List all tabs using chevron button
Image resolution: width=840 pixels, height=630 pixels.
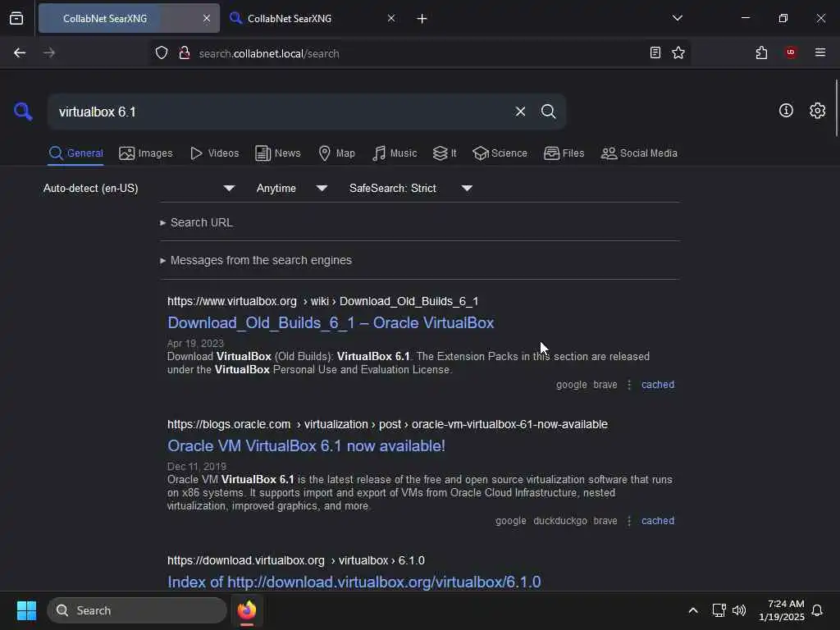[x=677, y=18]
